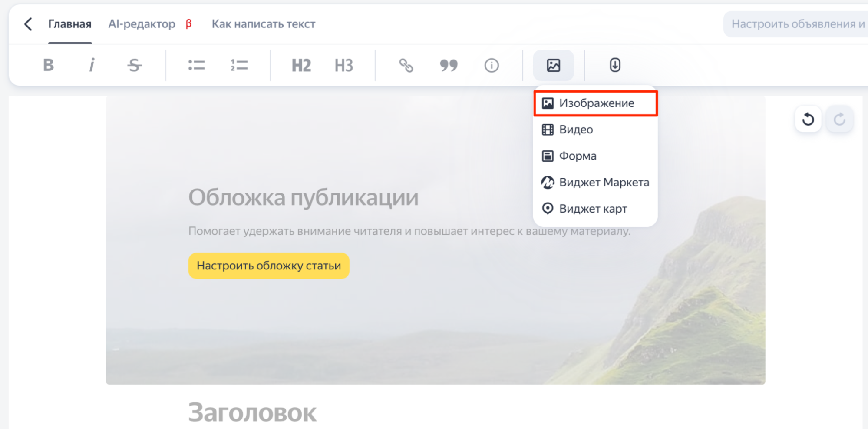Click the Обложка публикации heading text
Screen dimensions: 868x429
pyautogui.click(x=304, y=197)
